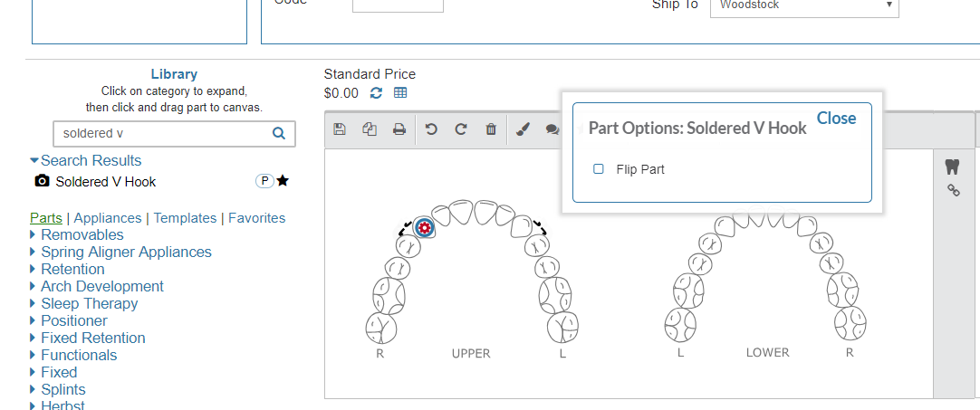This screenshot has width=980, height=410.
Task: Expand the Retention category
Action: pos(68,270)
